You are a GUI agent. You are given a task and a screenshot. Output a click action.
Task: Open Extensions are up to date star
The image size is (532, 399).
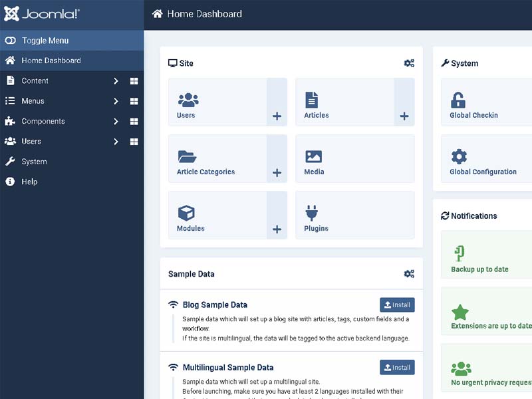tap(460, 312)
